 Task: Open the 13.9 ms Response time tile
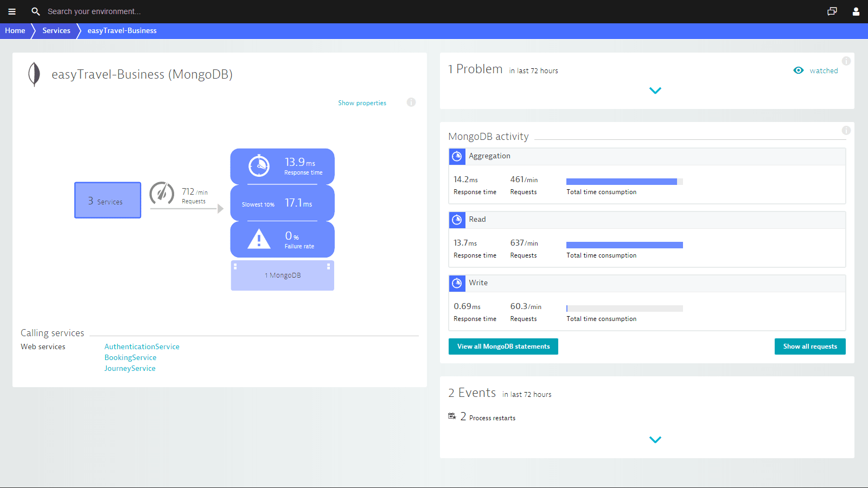pos(282,166)
